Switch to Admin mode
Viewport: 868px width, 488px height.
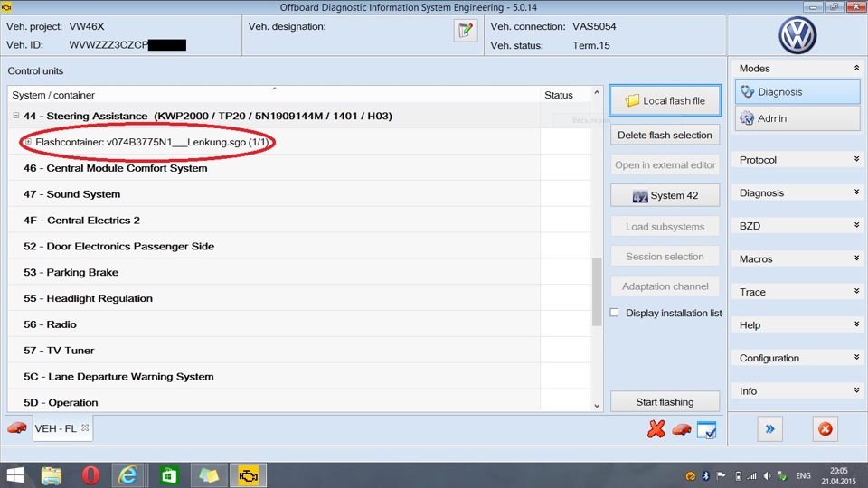click(x=797, y=118)
